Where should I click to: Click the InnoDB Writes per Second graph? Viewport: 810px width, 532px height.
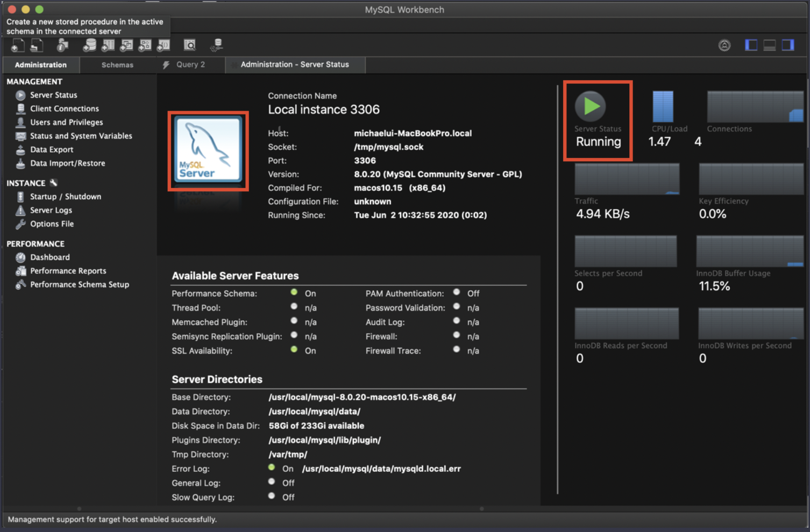(x=751, y=323)
